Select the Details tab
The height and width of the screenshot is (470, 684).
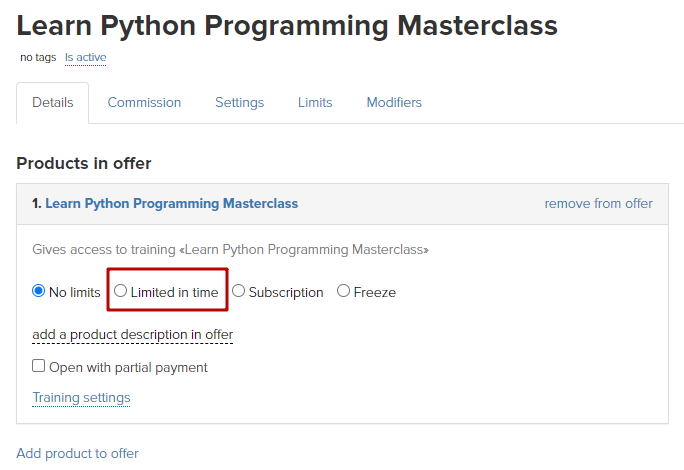coord(53,103)
